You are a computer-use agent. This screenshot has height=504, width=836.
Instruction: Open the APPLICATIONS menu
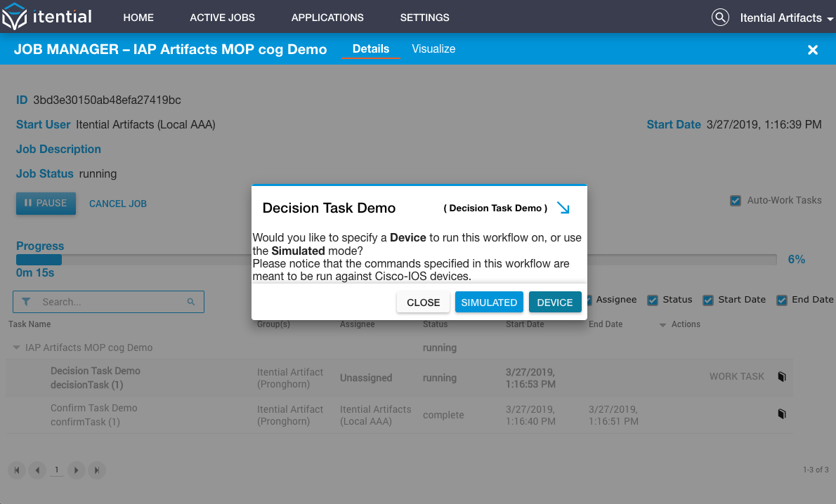pos(327,18)
